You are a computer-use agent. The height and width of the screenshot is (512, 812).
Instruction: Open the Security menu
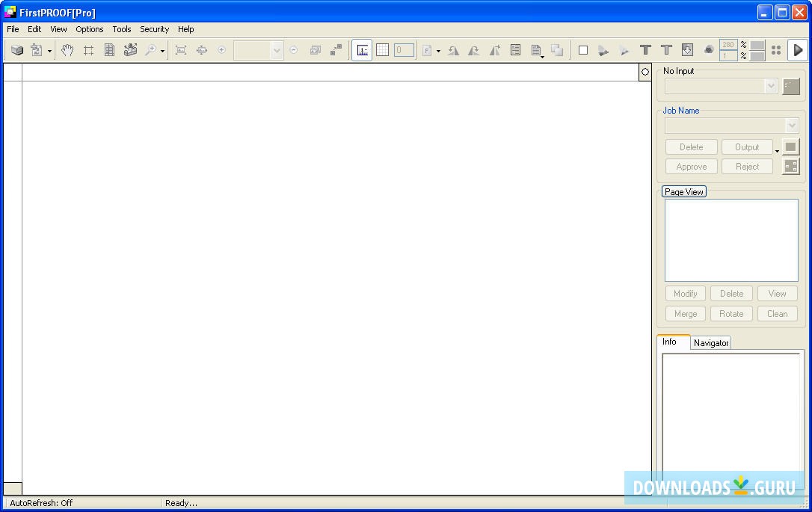point(154,29)
